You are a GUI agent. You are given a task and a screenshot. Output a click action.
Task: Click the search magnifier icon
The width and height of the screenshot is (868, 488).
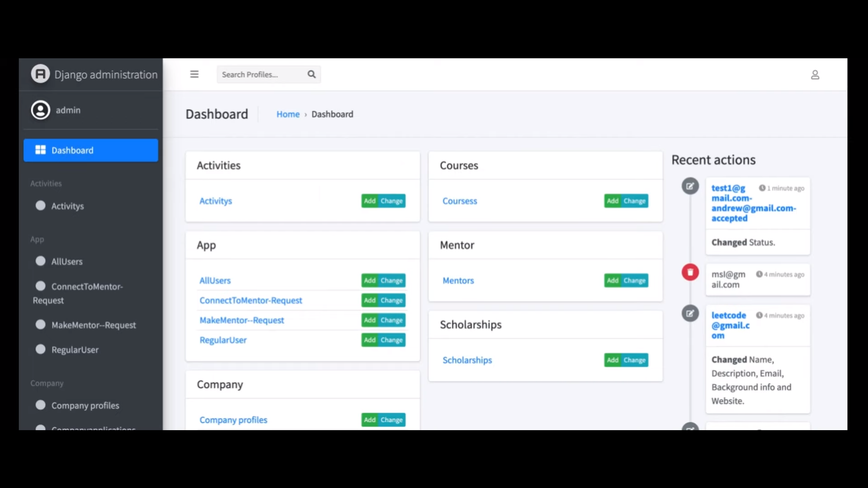(x=311, y=74)
